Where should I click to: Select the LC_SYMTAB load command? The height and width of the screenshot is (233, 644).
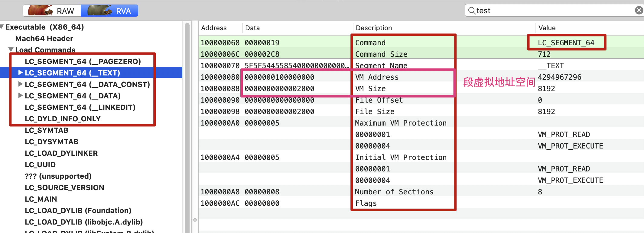point(47,130)
